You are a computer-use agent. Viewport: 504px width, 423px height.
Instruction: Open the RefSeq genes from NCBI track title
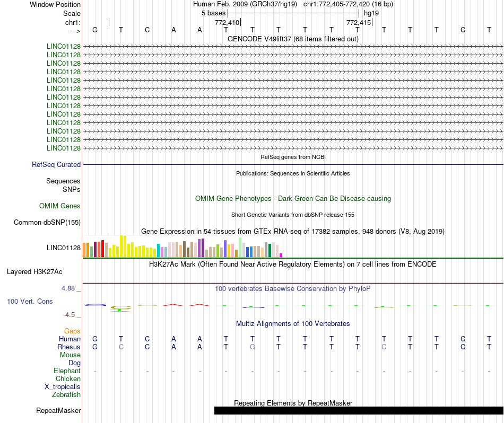click(293, 157)
